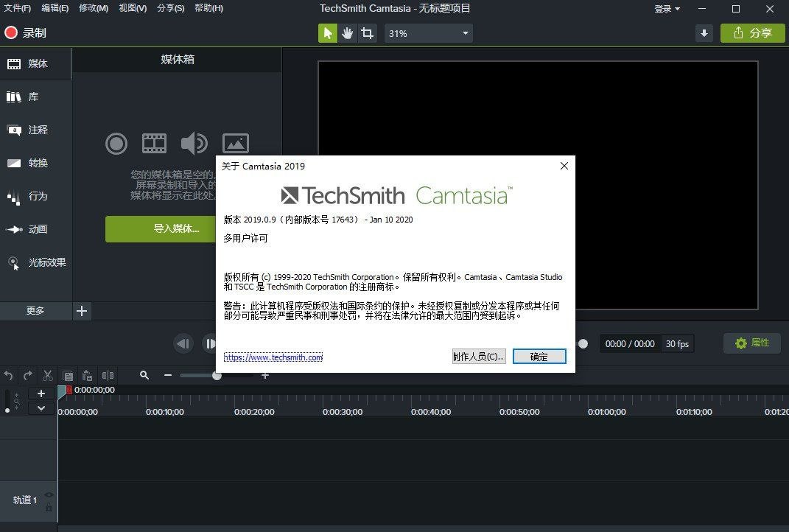
Task: Click the Cut scissors icon
Action: pyautogui.click(x=48, y=375)
